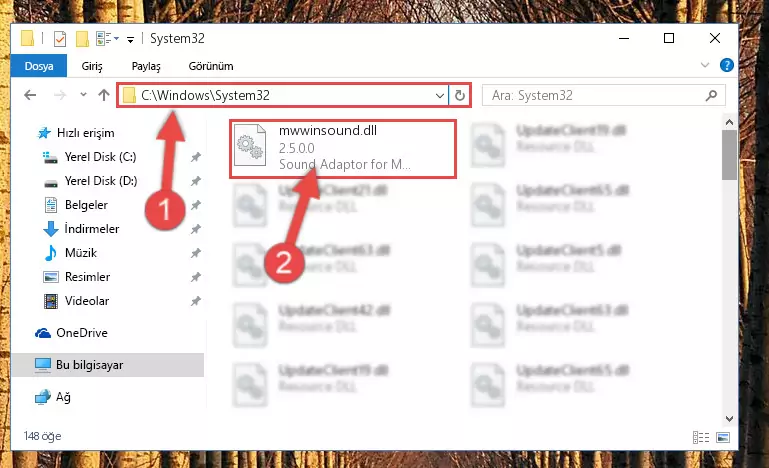
Task: Switch to the Giriş ribbon tab
Action: pyautogui.click(x=92, y=66)
